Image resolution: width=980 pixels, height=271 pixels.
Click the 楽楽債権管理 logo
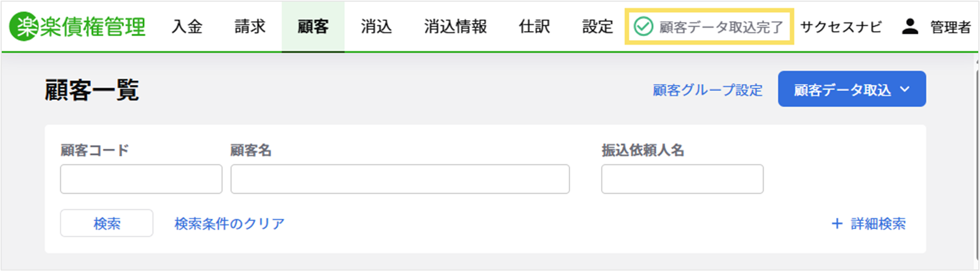pyautogui.click(x=77, y=27)
